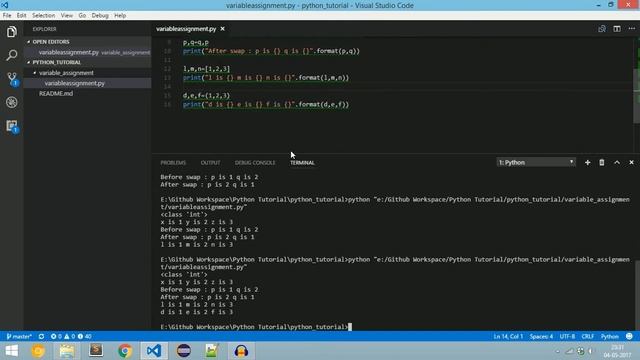The image size is (640, 360).
Task: Click the master branch in status bar
Action: pos(19,336)
